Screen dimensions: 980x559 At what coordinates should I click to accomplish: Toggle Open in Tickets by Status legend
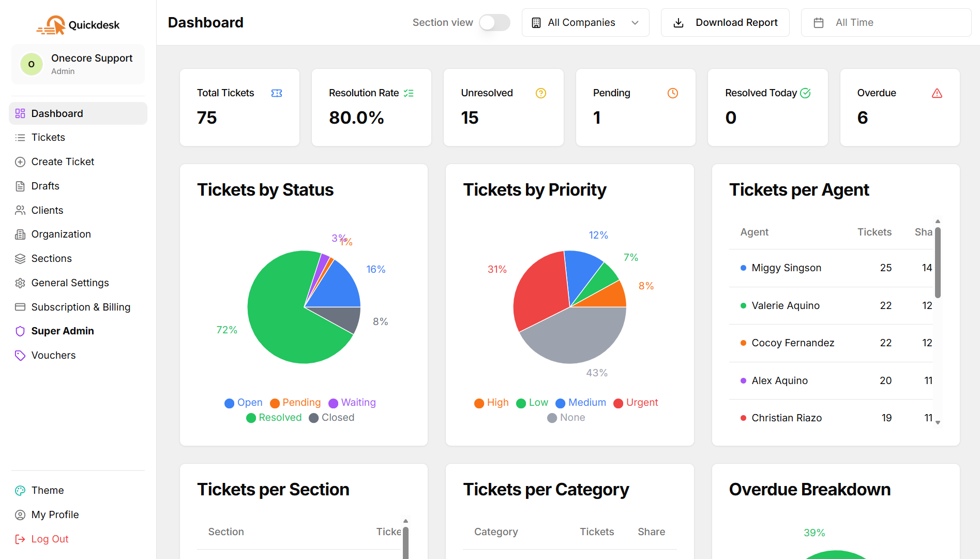pos(244,403)
